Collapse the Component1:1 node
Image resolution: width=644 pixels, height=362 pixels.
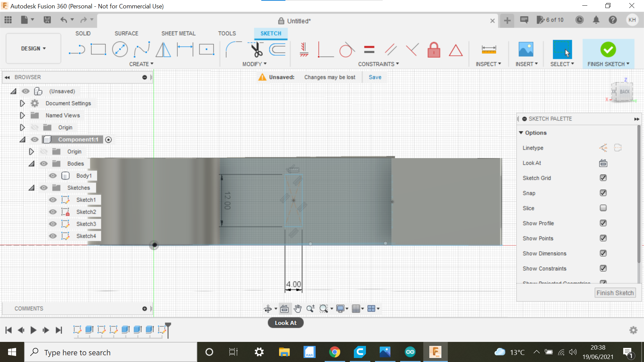coord(22,139)
